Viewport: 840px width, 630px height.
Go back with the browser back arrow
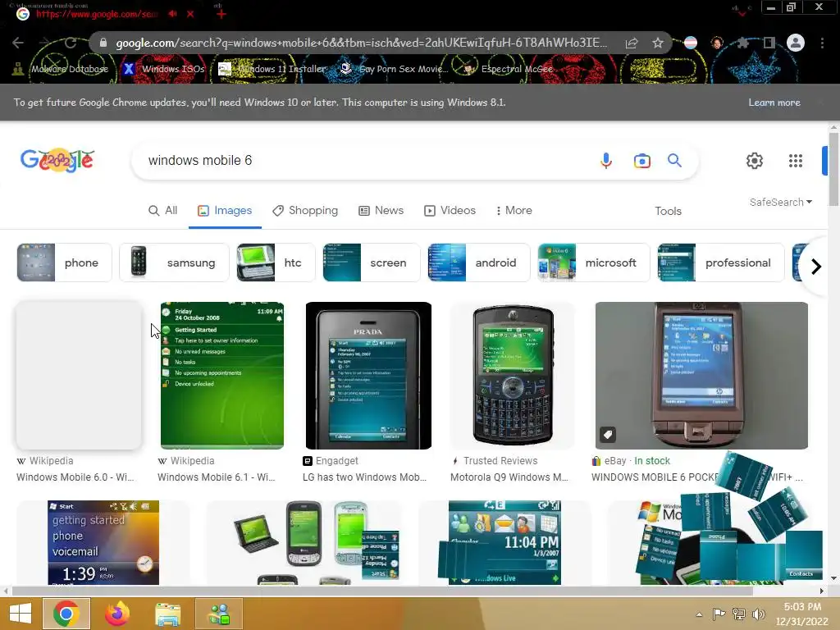click(18, 43)
